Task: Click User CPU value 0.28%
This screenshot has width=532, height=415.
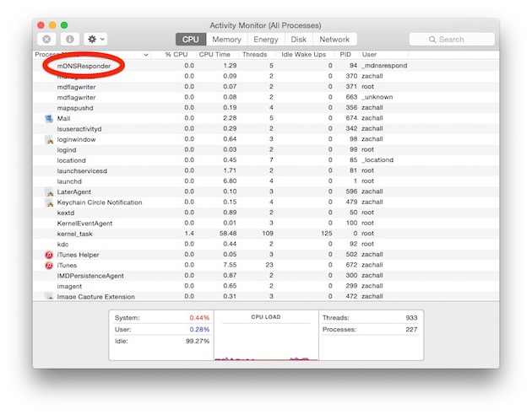Action: [199, 329]
